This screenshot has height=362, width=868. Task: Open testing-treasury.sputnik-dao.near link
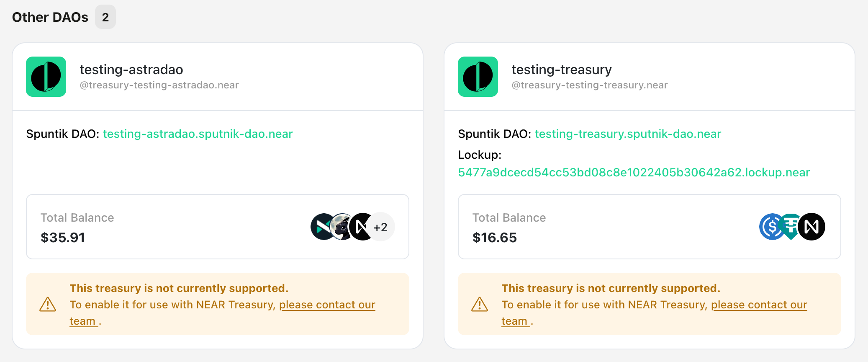(628, 134)
